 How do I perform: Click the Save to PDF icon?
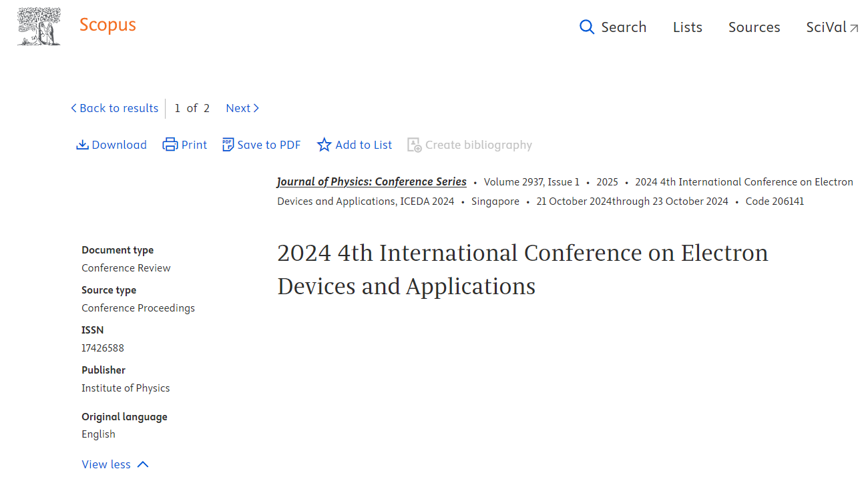point(228,145)
